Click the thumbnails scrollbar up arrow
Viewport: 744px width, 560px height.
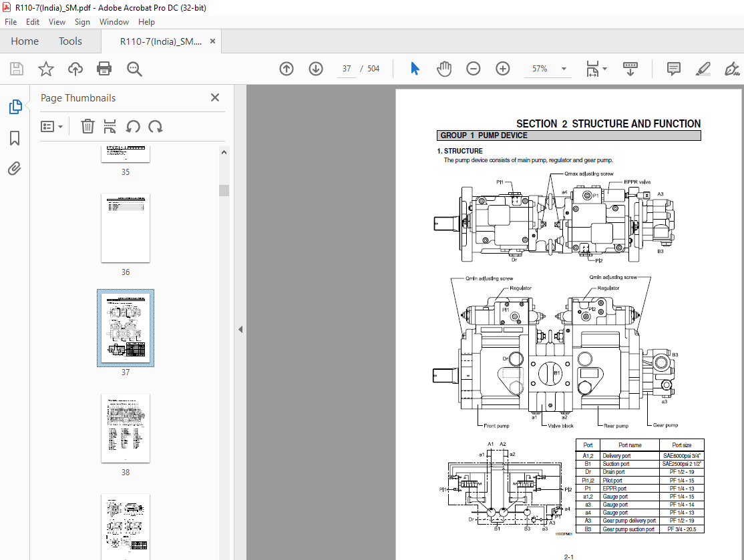(x=224, y=152)
